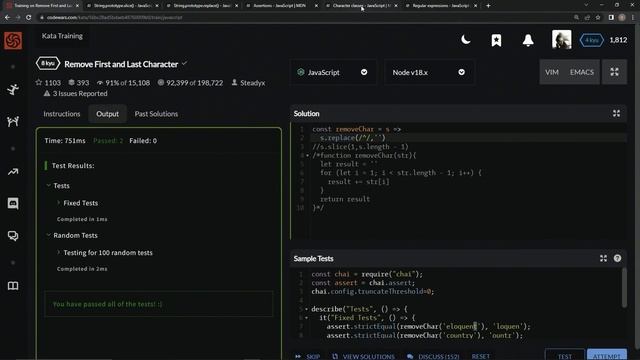Screen dimensions: 640x360
Task: Click the collection count 393
Action: [x=79, y=83]
